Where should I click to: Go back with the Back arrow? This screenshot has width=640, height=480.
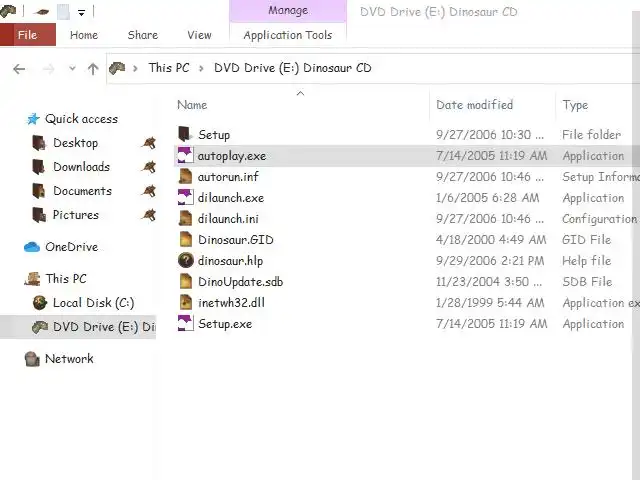click(19, 69)
